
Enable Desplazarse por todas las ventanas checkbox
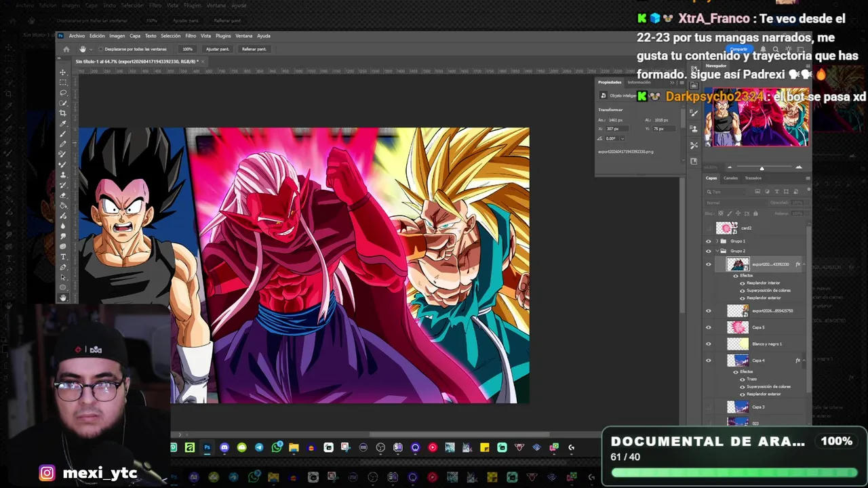click(100, 49)
